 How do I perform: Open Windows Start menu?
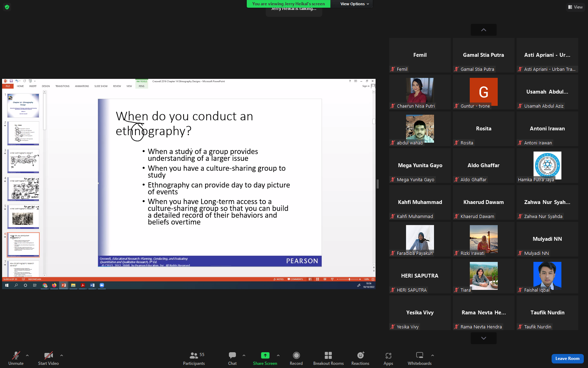7,285
